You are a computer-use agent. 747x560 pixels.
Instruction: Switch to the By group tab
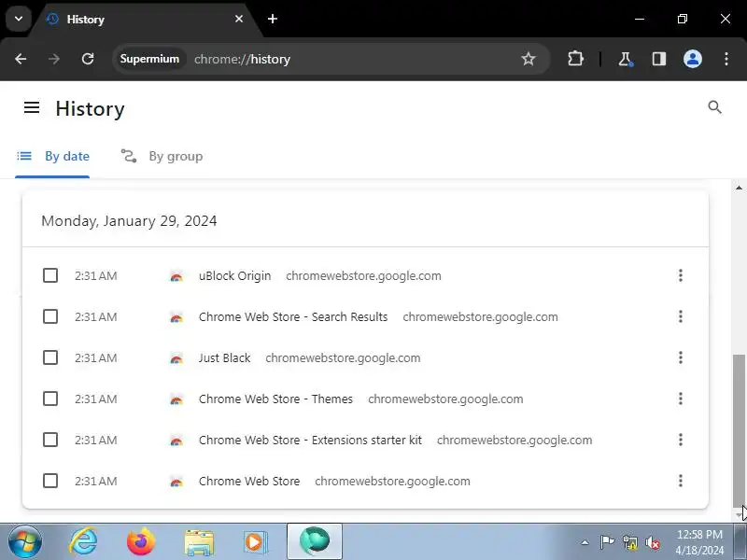pyautogui.click(x=162, y=156)
